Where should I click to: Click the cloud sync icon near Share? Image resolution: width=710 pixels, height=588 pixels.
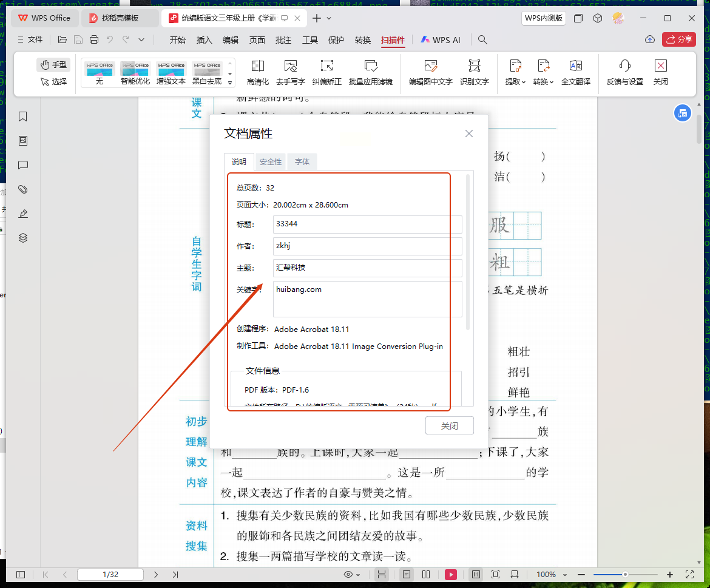(x=650, y=39)
